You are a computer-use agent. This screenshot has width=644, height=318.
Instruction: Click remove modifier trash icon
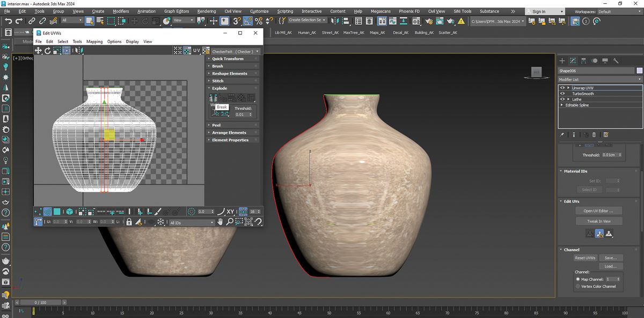pos(594,134)
